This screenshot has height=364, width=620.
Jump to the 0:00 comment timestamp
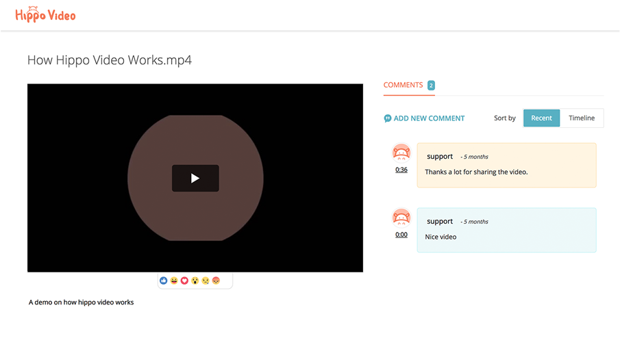(401, 235)
